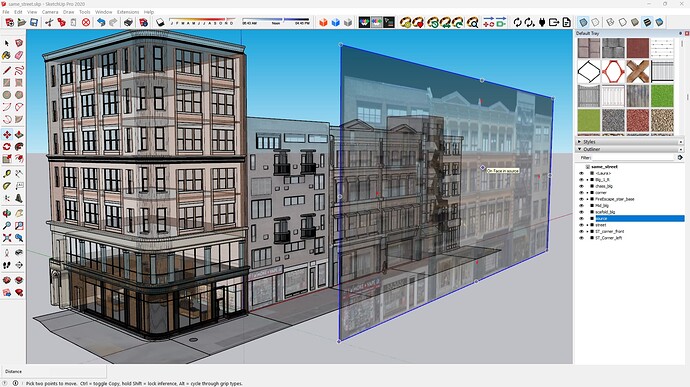Screen dimensions: 690x387
Task: Open the Extensions menu
Action: click(x=128, y=12)
